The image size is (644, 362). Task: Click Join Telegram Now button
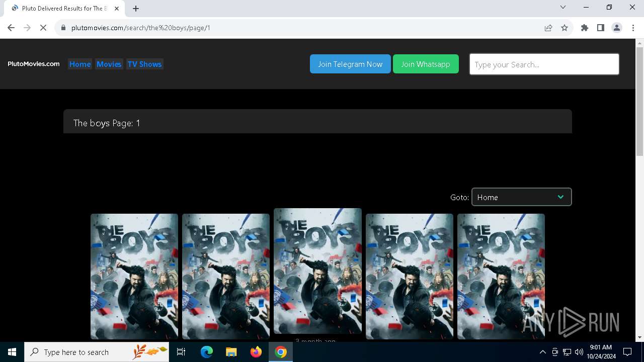[x=350, y=64]
